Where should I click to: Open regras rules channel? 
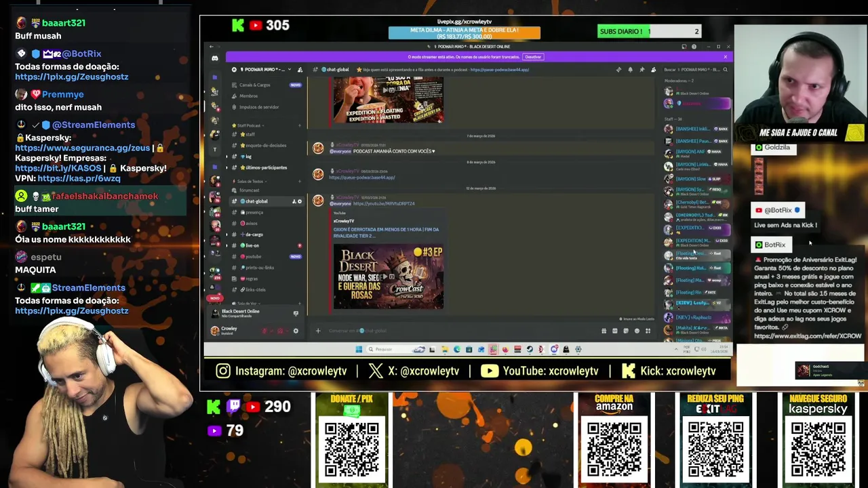click(x=266, y=279)
